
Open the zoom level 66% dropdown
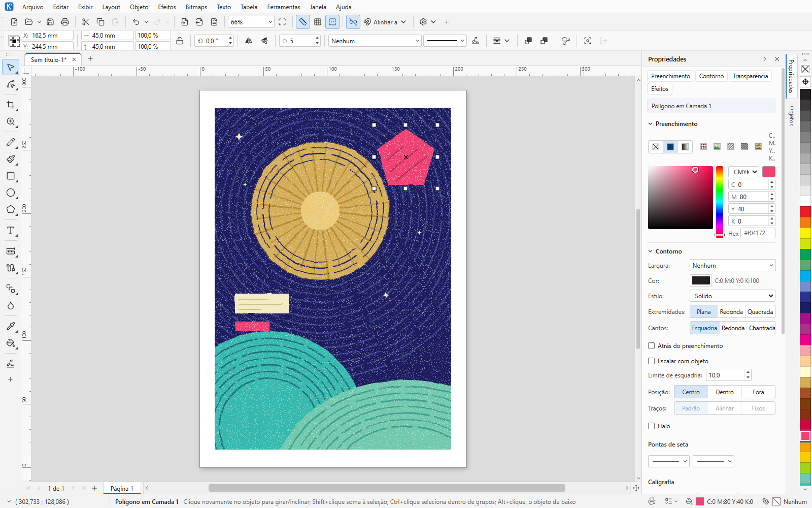(x=270, y=22)
